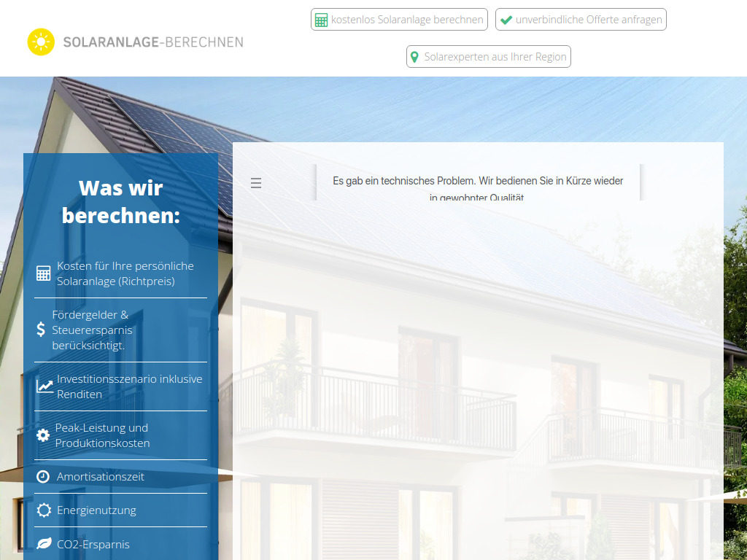Click the sun icon beside Energienutzung
This screenshot has height=560, width=747.
[x=43, y=510]
